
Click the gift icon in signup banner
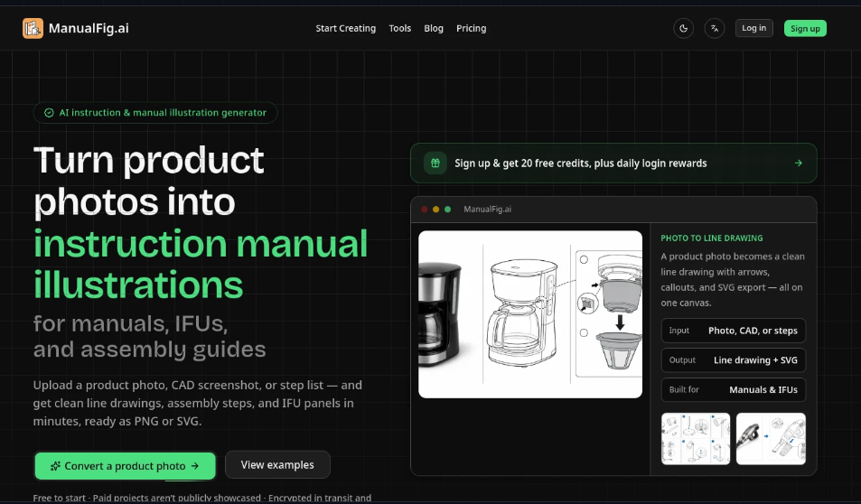(435, 163)
